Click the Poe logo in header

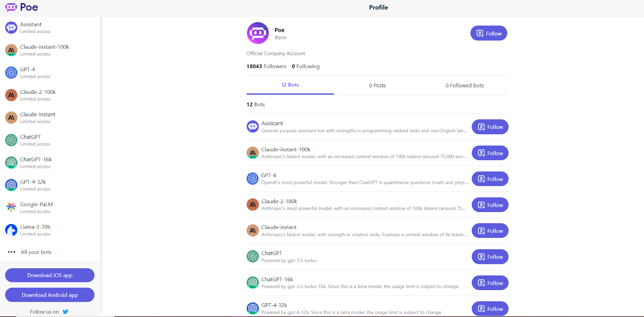click(x=22, y=7)
